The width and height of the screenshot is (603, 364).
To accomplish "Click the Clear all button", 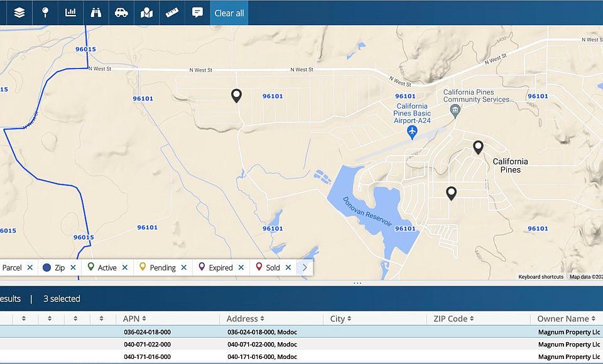I will [x=229, y=13].
